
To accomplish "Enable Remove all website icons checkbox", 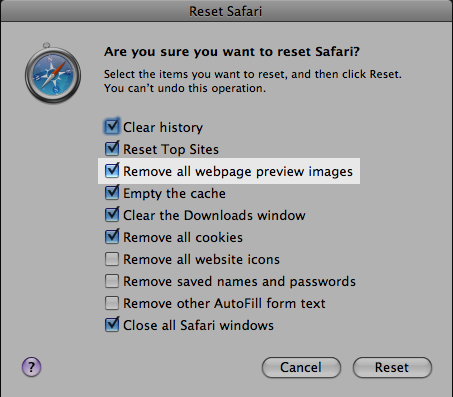I will [x=112, y=259].
